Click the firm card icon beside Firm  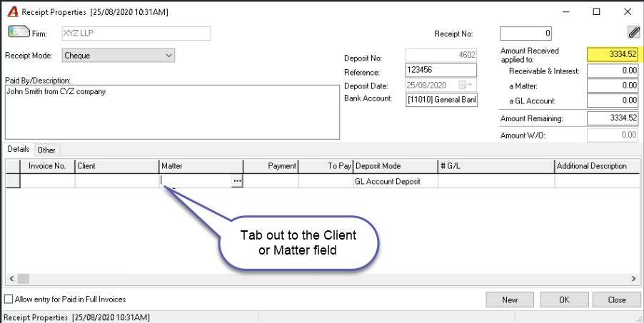tap(19, 33)
